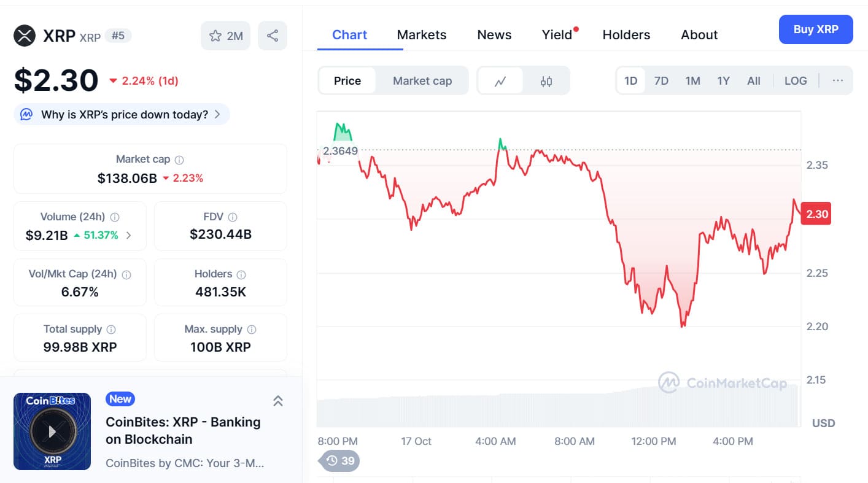868x483 pixels.
Task: Click Market cap info icon
Action: pos(179,160)
